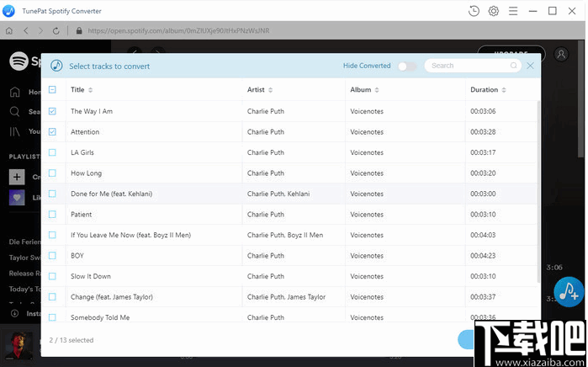This screenshot has width=588, height=367.
Task: Click the track list vertical scrollbar
Action: click(x=539, y=191)
